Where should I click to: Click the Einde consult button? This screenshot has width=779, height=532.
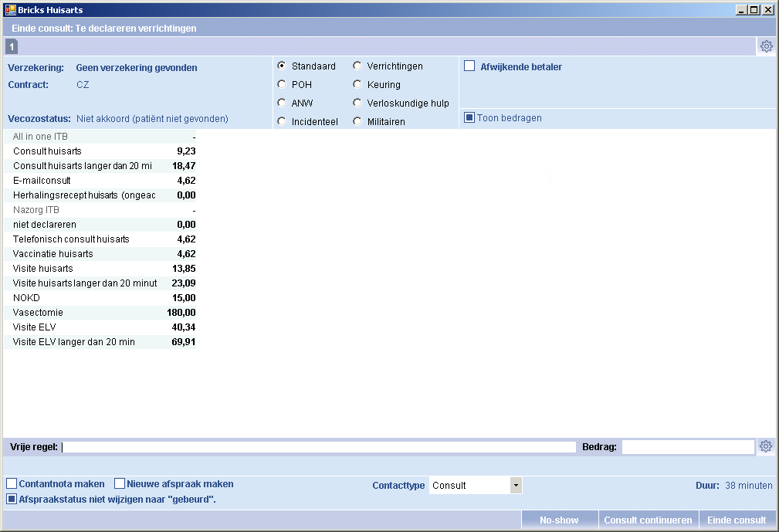pyautogui.click(x=737, y=520)
